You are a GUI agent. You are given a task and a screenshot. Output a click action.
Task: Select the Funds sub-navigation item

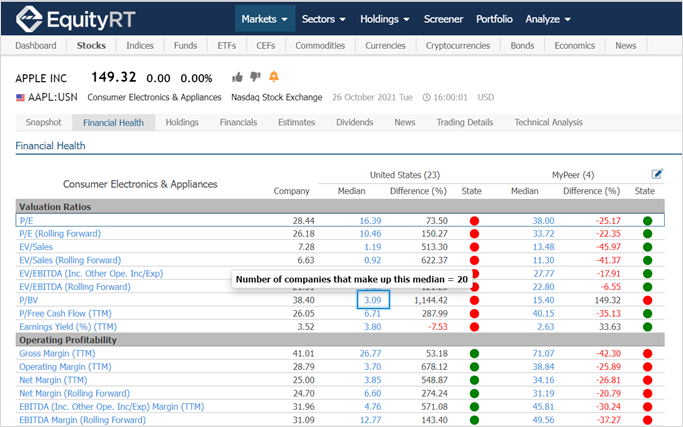coord(186,45)
